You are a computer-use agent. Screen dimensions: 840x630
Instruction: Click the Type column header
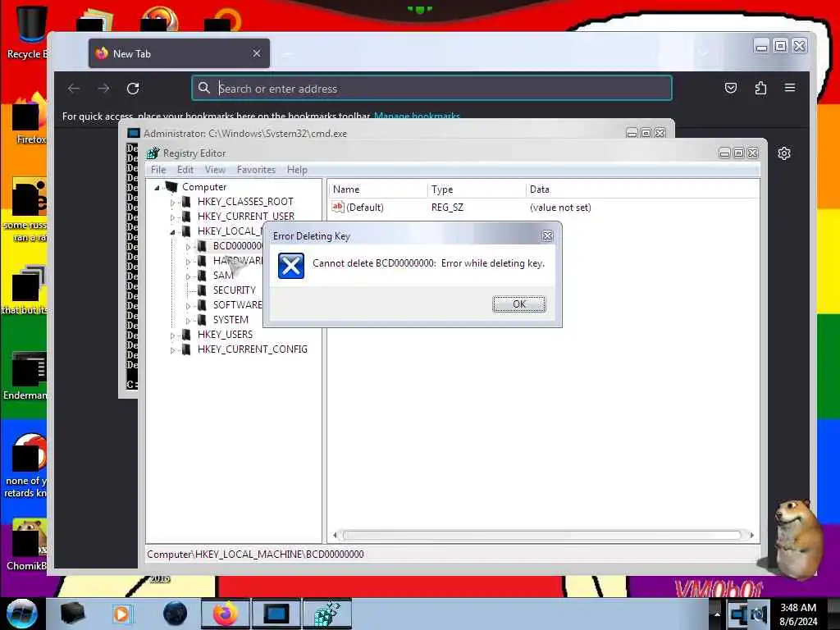pyautogui.click(x=477, y=189)
